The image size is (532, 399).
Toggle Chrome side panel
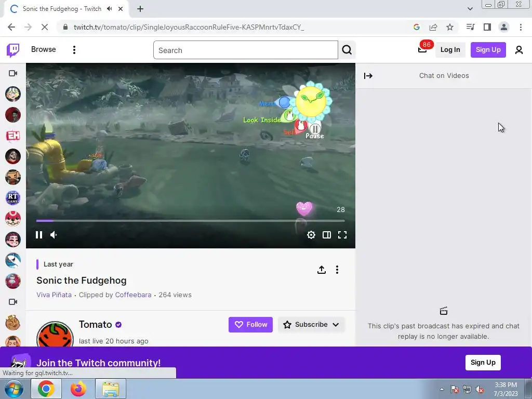[x=487, y=27]
